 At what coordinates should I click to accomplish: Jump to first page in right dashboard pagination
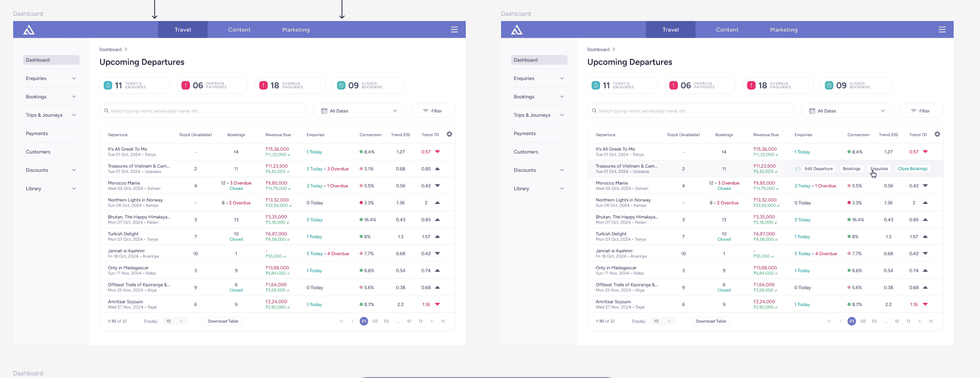[829, 321]
